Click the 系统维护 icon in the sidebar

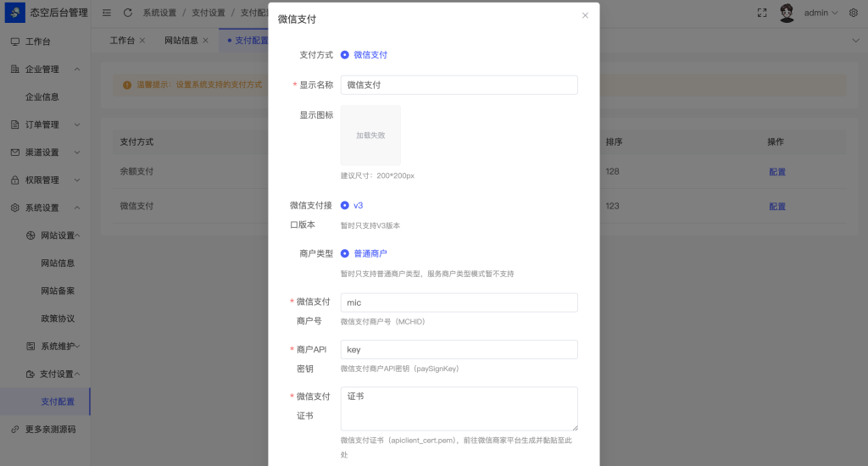coord(31,346)
